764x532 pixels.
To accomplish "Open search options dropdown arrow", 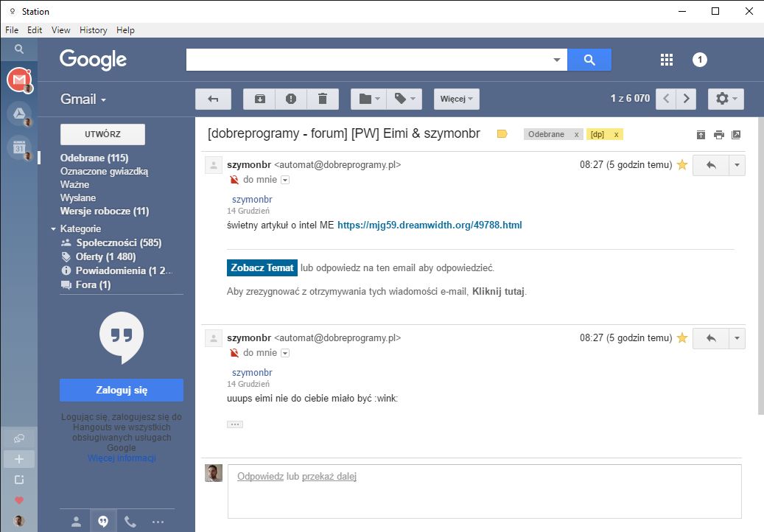I will [x=556, y=60].
